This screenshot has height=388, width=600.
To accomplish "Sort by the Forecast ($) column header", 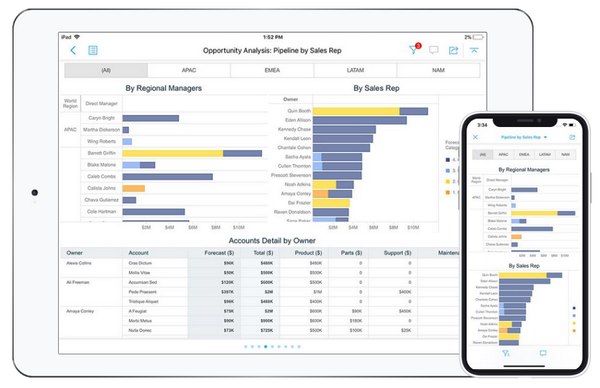I will 219,253.
